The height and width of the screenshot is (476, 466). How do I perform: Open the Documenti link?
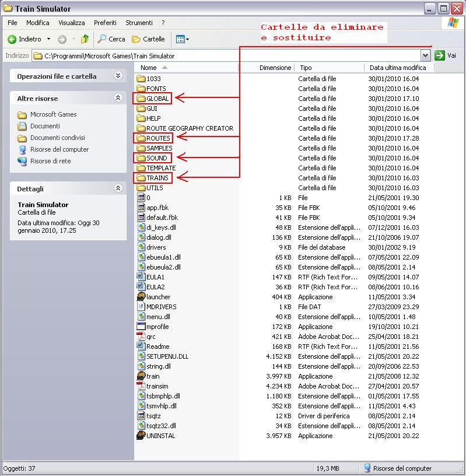45,126
